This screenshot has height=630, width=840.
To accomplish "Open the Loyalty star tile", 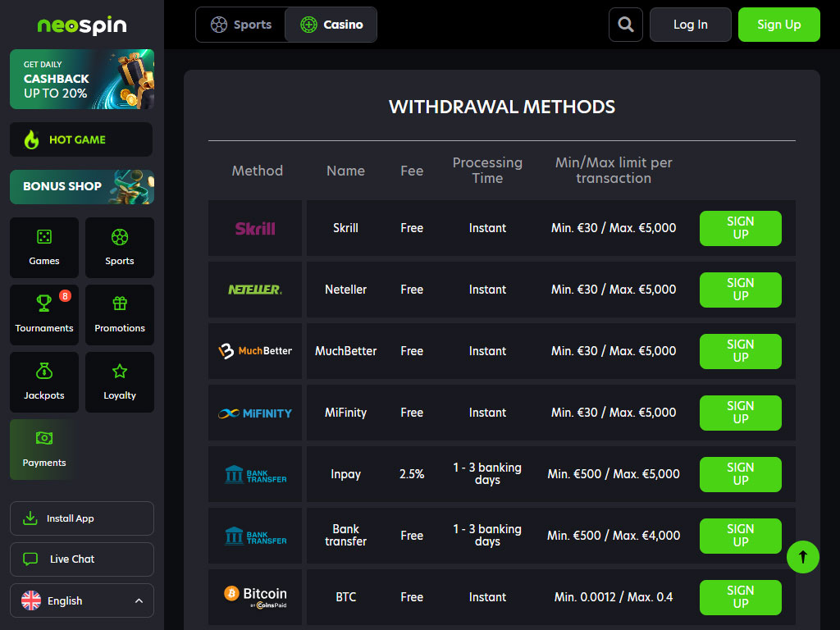I will (x=120, y=382).
